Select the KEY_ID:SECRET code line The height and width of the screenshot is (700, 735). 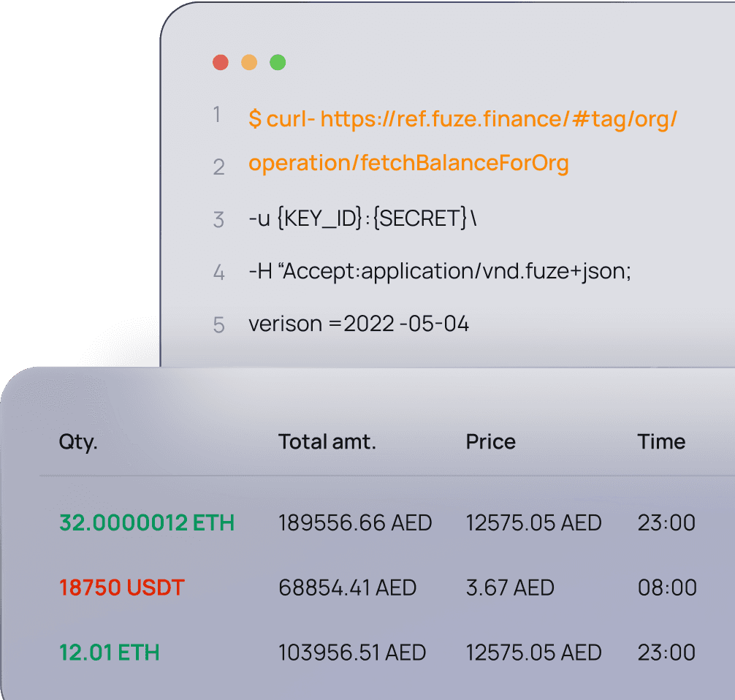click(362, 218)
